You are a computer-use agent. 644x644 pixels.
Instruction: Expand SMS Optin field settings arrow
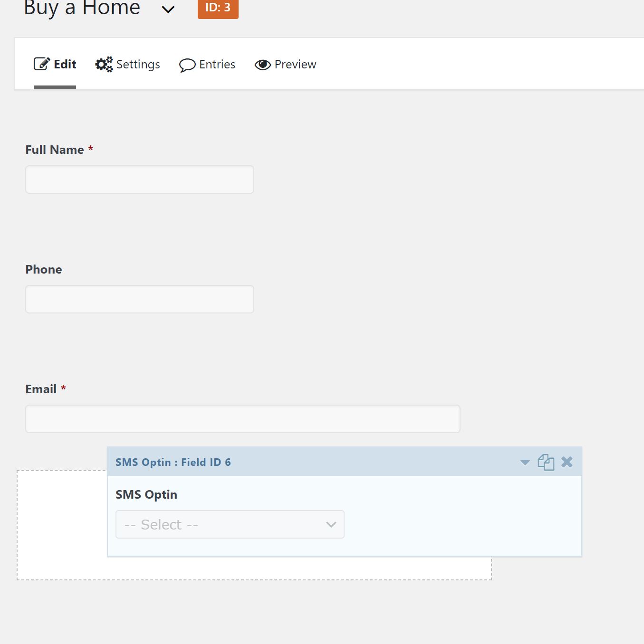click(525, 463)
